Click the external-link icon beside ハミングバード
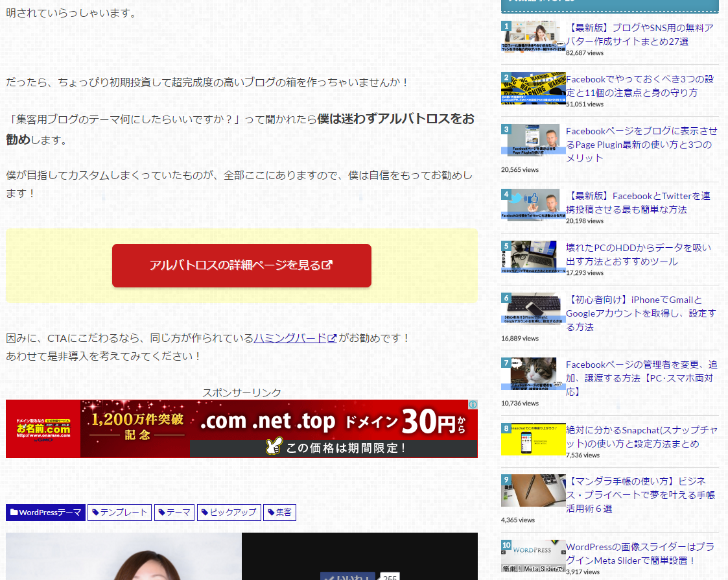 [x=332, y=339]
